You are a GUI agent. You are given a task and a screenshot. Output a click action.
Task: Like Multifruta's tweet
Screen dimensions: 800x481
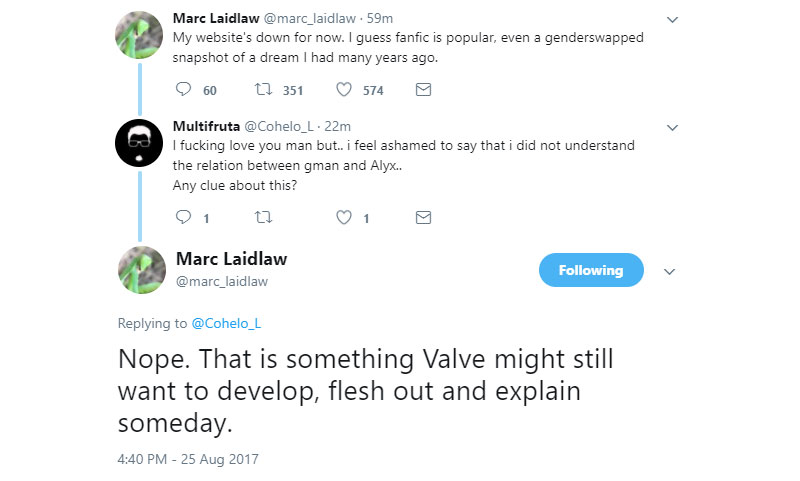tap(344, 218)
